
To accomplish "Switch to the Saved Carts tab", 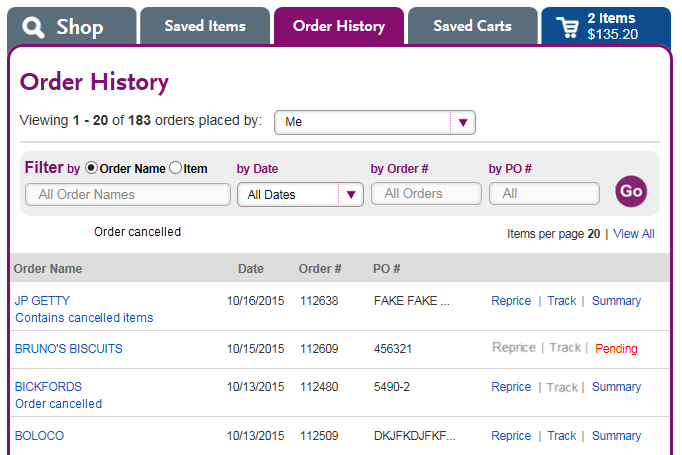I will pos(473,26).
